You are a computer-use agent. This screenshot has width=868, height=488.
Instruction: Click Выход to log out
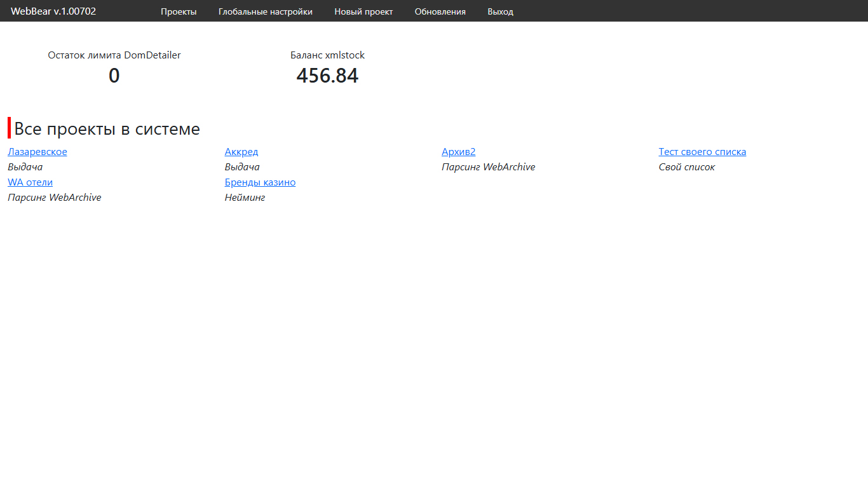tap(500, 11)
